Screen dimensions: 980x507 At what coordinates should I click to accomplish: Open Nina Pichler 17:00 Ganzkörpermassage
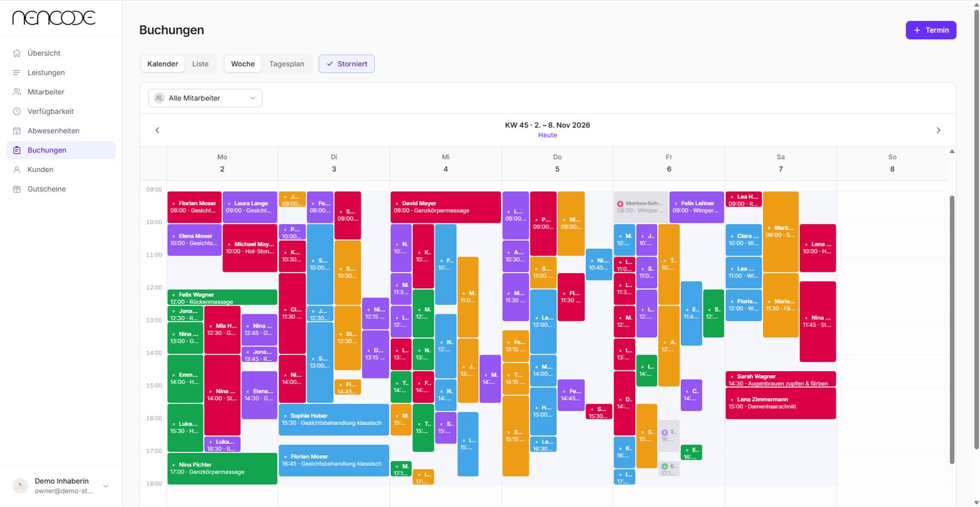coord(222,468)
